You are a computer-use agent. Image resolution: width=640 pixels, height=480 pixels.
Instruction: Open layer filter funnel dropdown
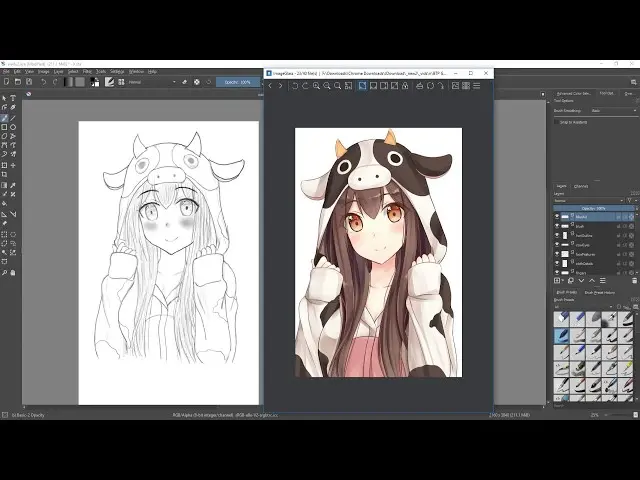pos(632,200)
